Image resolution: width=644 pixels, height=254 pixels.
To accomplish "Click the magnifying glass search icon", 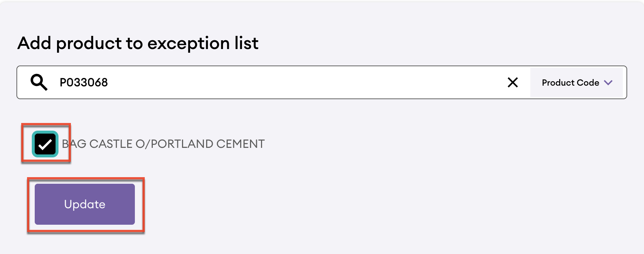I will click(x=39, y=82).
